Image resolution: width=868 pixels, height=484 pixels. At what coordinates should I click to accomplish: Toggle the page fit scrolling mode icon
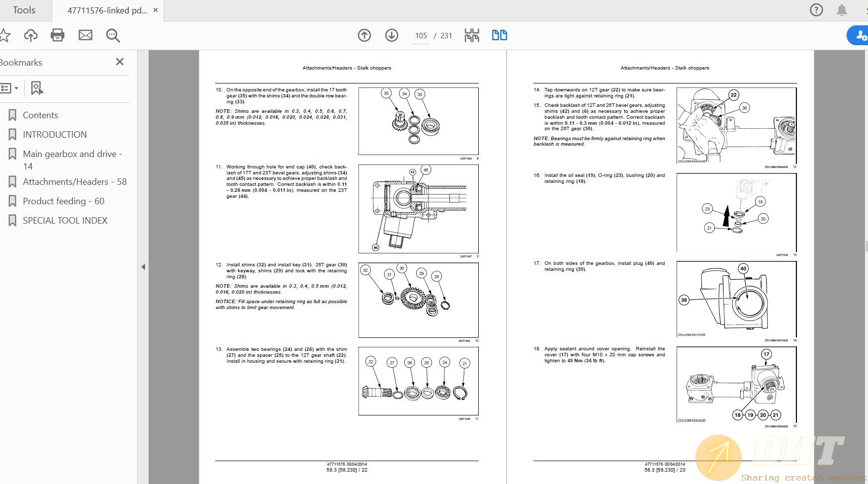pos(472,35)
